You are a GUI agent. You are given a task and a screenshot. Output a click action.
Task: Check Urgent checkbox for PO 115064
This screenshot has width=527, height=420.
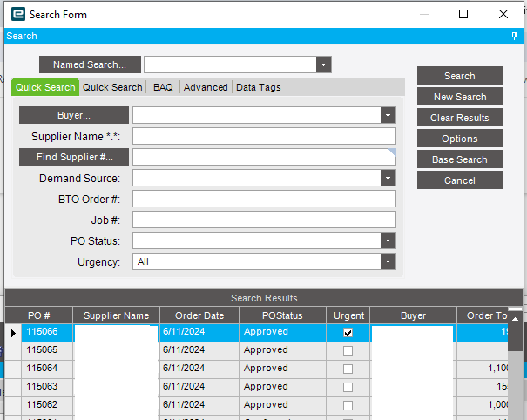click(x=348, y=369)
